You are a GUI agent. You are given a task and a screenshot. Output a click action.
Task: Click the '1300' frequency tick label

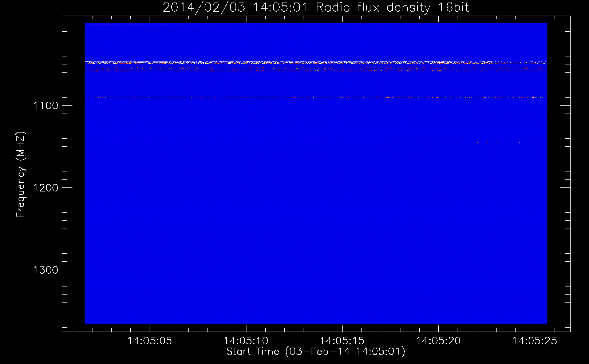point(46,270)
